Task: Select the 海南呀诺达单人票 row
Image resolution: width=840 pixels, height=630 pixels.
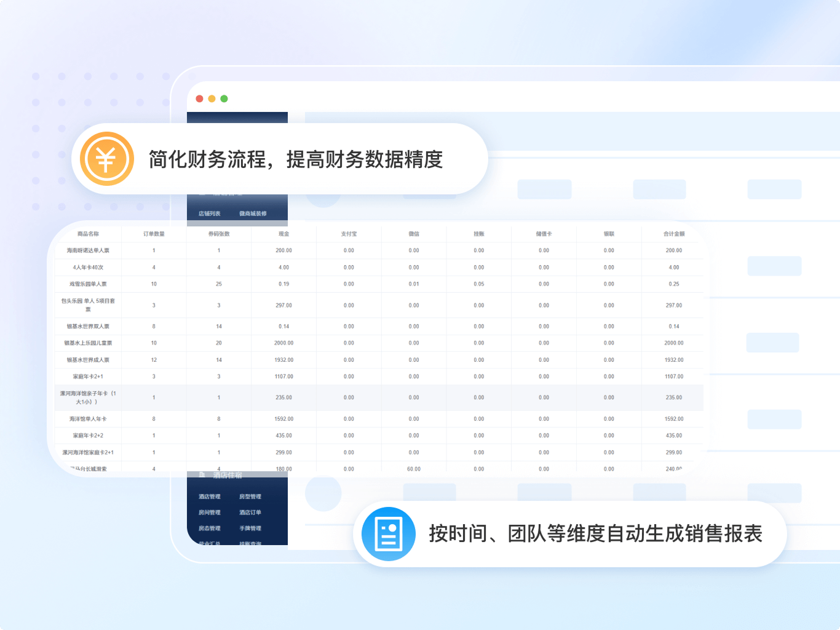Action: point(88,250)
